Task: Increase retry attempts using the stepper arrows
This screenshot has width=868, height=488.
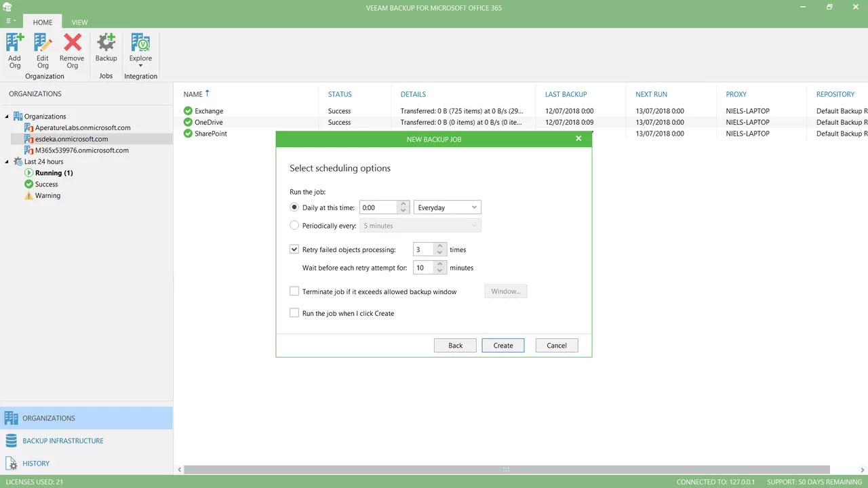Action: coord(439,246)
